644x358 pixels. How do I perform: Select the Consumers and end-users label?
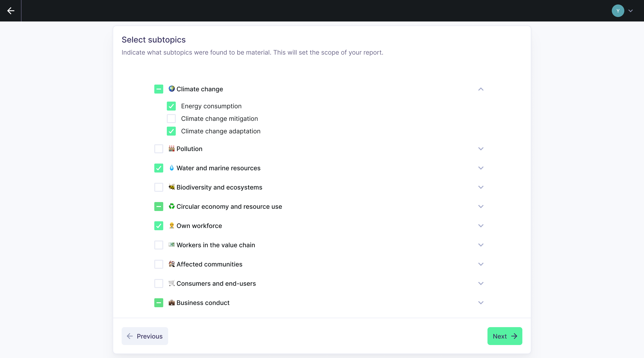tap(216, 283)
